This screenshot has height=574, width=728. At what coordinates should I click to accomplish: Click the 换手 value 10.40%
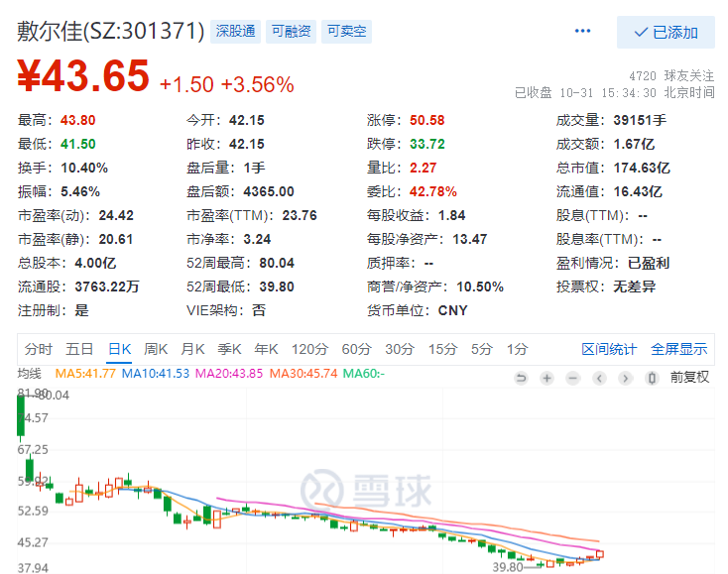click(x=84, y=168)
